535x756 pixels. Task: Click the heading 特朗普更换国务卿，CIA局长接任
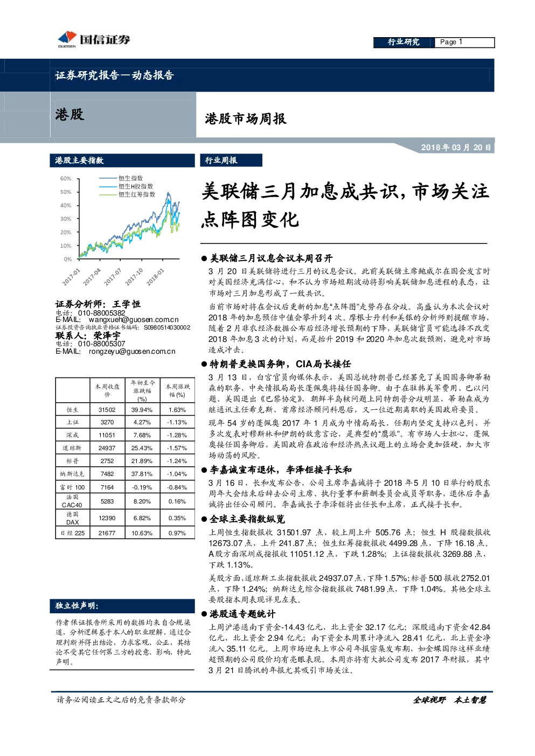pos(280,364)
